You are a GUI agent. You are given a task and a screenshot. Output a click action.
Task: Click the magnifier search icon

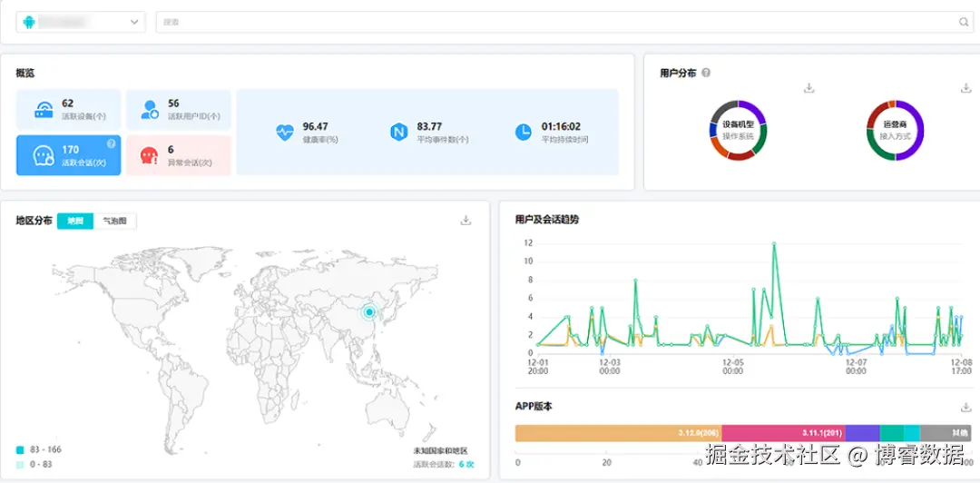[963, 22]
